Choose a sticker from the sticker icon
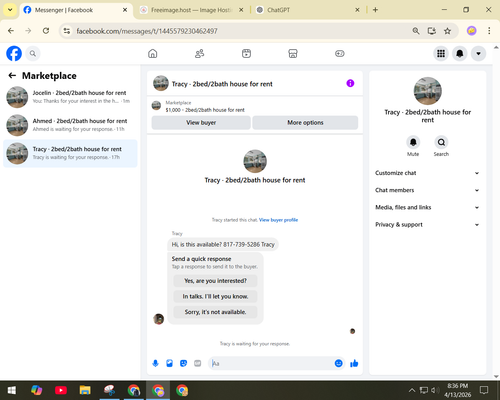The height and width of the screenshot is (400, 500). pyautogui.click(x=183, y=363)
